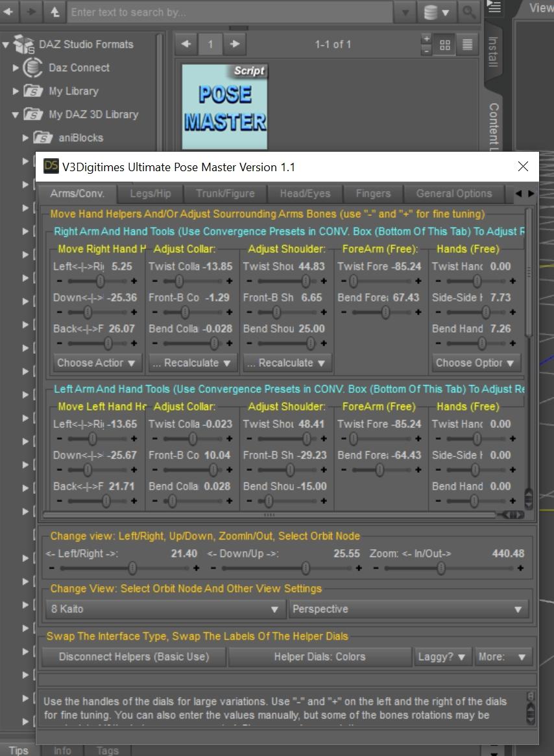Click the Pose Master script thumbnail
Viewport: 554px width, 756px height.
tap(225, 107)
